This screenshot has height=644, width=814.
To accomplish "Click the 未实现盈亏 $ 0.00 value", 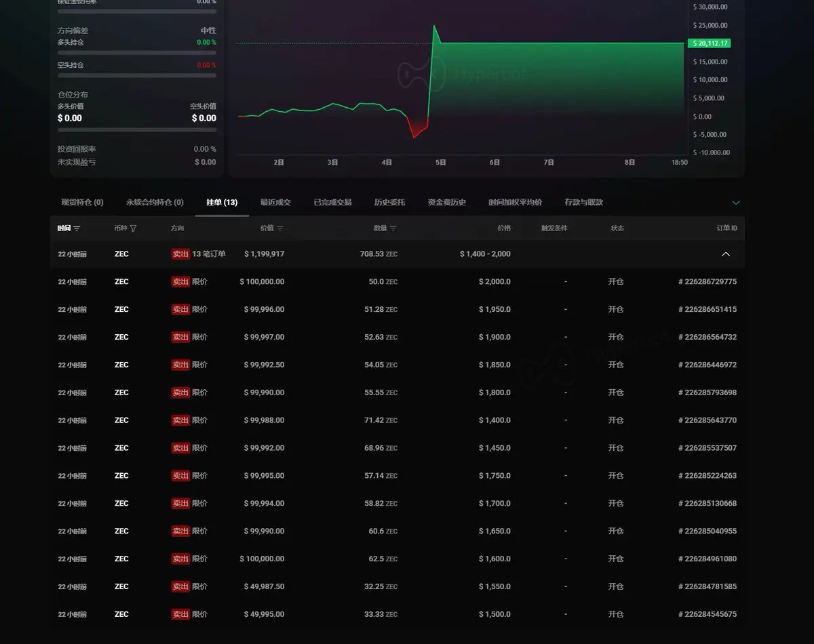I will [206, 162].
